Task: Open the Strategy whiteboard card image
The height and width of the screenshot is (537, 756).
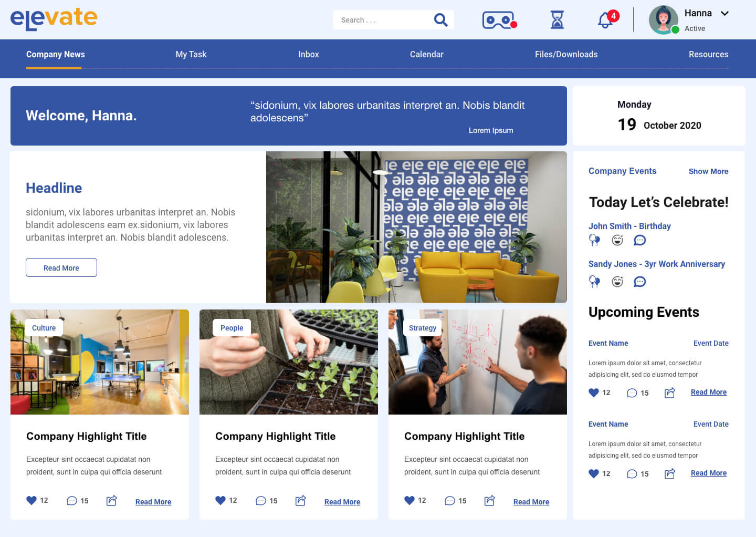Action: click(x=478, y=362)
